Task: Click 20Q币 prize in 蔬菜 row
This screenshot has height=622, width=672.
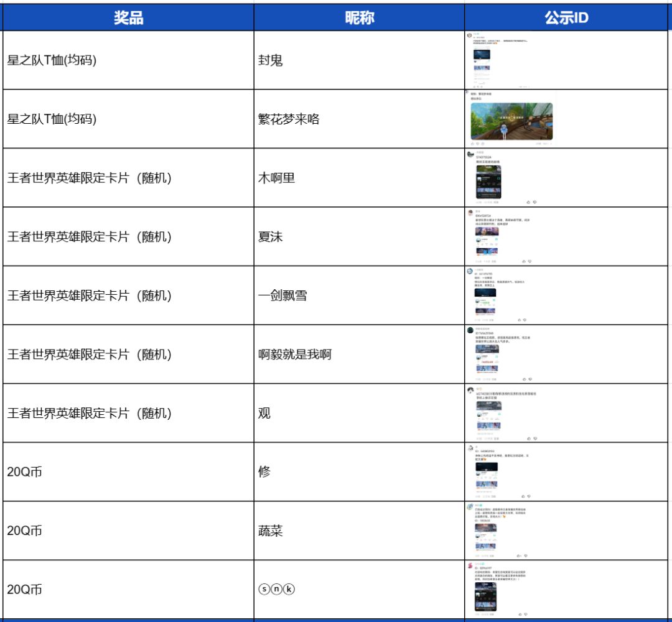Action: click(x=24, y=531)
